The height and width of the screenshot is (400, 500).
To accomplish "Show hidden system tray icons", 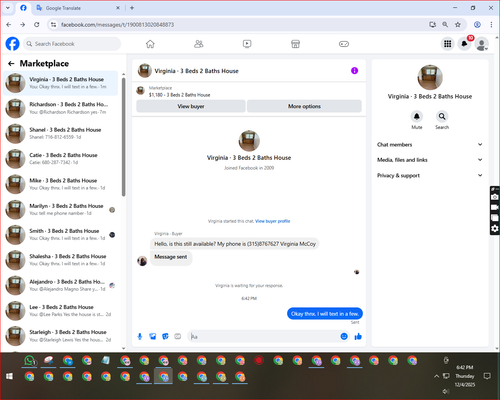I will pyautogui.click(x=436, y=376).
